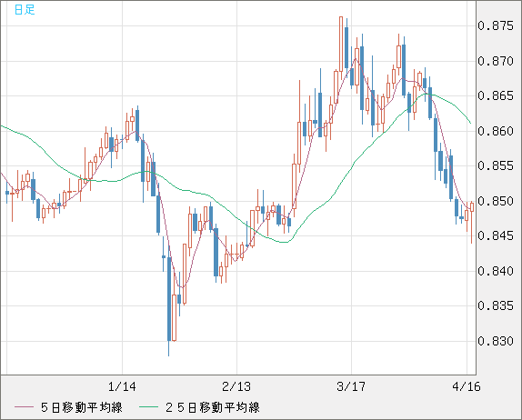This screenshot has height=420, width=522.
Task: Click the 3/17 date axis label
Action: pyautogui.click(x=351, y=386)
